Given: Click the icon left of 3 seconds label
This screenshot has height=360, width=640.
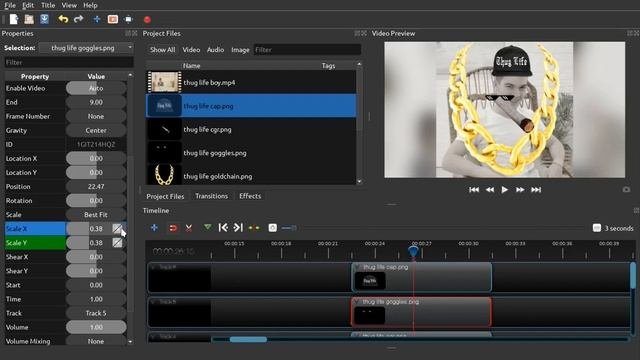Looking at the screenshot, I should pos(597,228).
